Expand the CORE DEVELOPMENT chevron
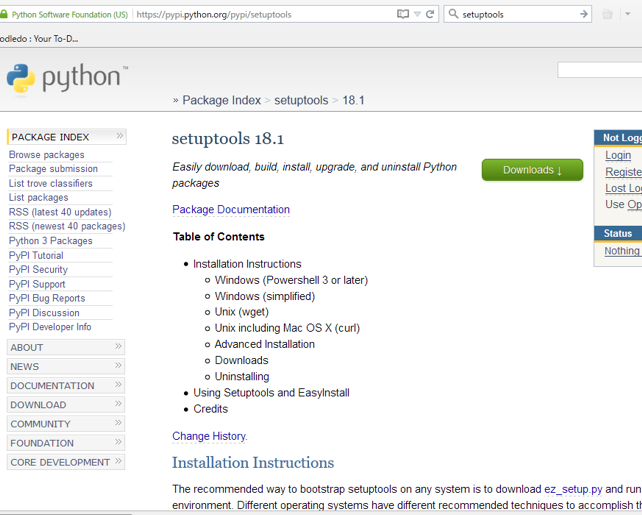This screenshot has width=642, height=515. pyautogui.click(x=118, y=461)
